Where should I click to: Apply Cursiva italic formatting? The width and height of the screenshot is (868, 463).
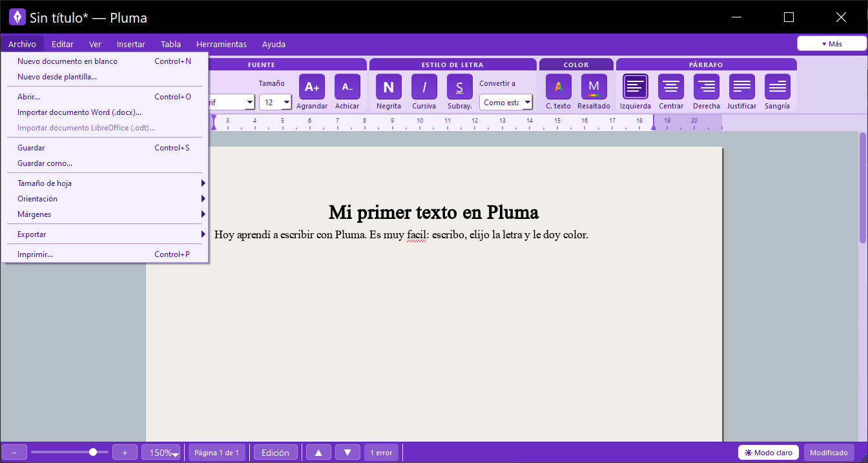click(x=424, y=87)
